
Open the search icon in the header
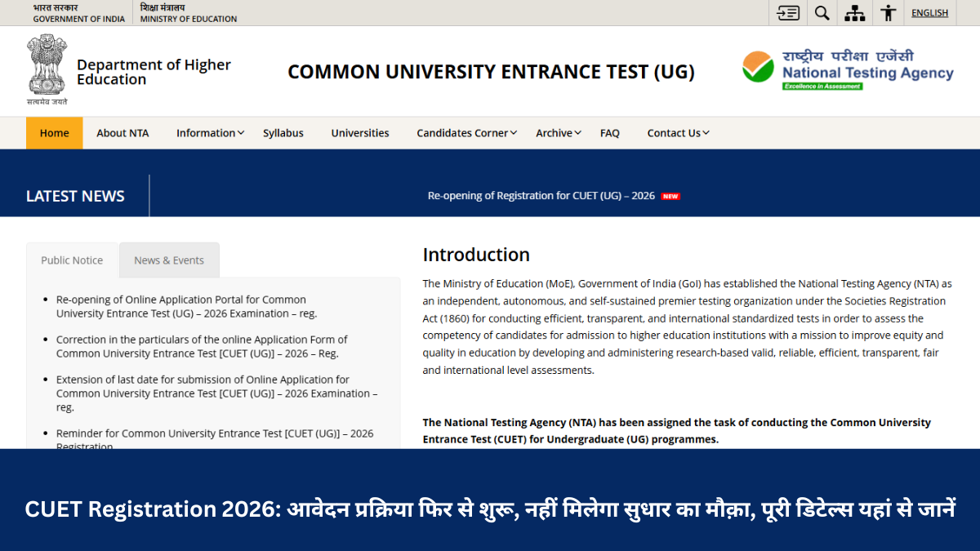pos(822,12)
